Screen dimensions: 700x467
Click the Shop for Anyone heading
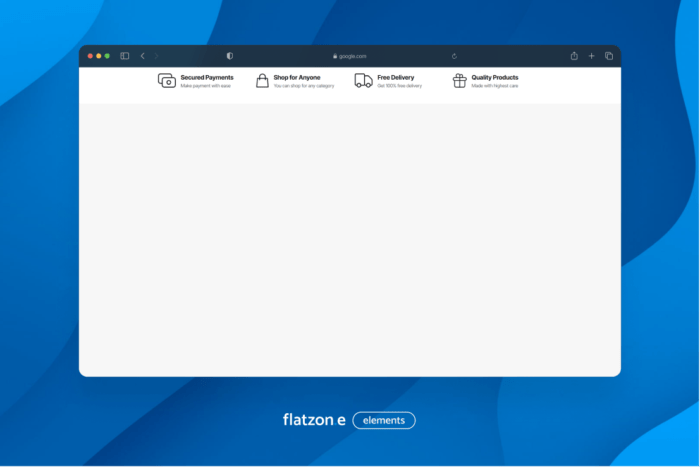(297, 77)
